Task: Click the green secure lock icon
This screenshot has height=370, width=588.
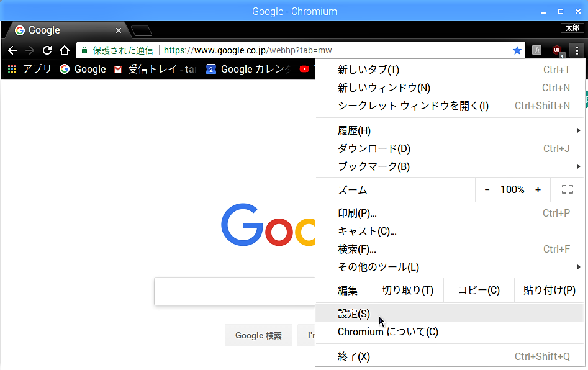Action: pyautogui.click(x=84, y=50)
